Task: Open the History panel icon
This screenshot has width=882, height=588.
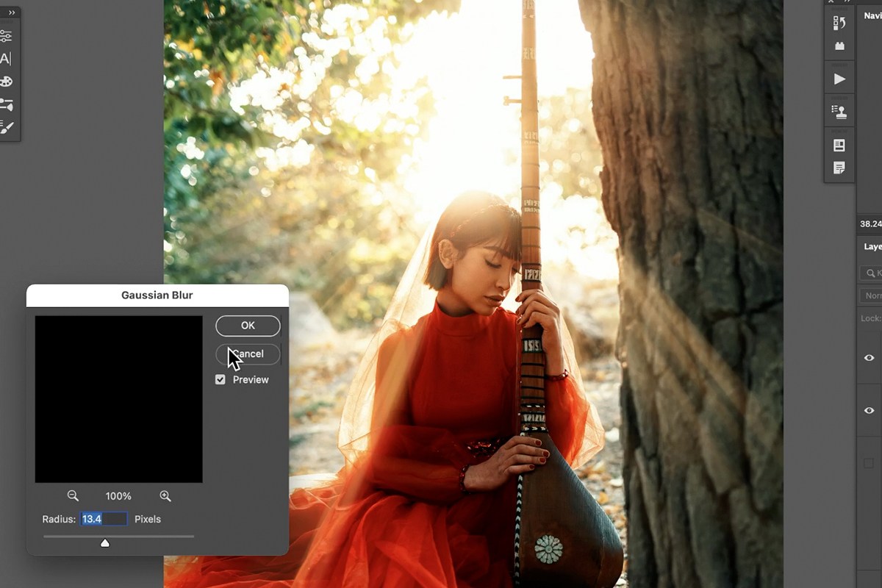Action: coord(839,23)
